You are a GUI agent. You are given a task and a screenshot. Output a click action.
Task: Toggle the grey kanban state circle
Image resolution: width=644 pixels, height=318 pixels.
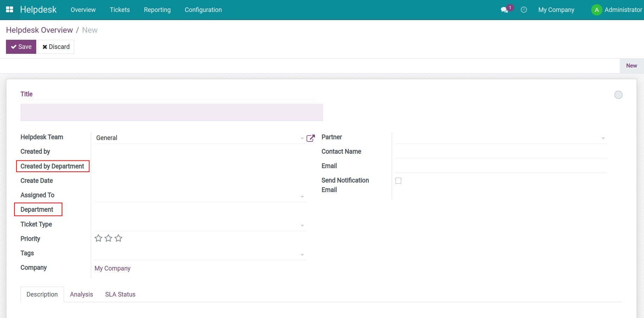pyautogui.click(x=618, y=95)
